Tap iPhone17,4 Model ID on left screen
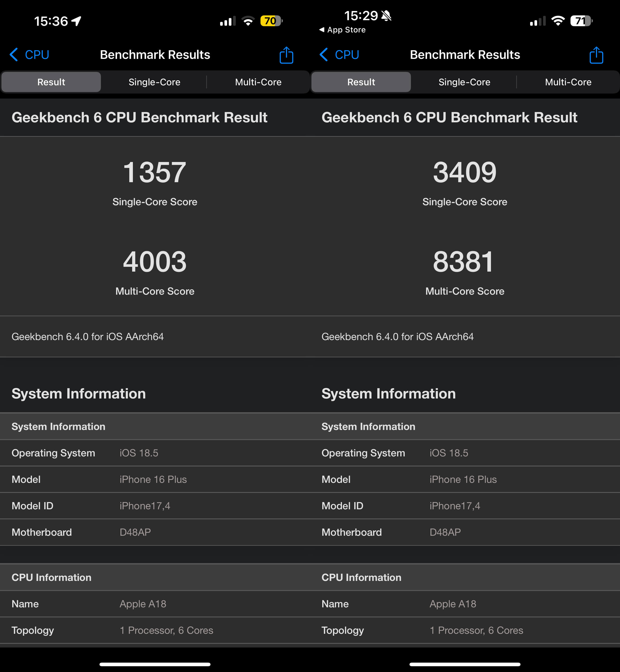The image size is (620, 672). point(145,506)
